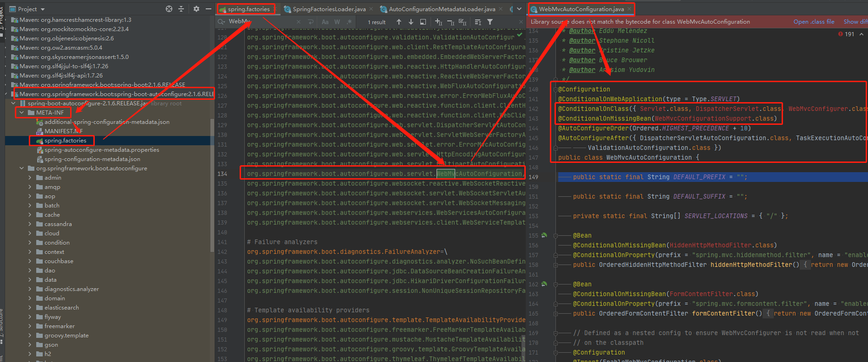Toggle code fold at line 158

(x=555, y=265)
